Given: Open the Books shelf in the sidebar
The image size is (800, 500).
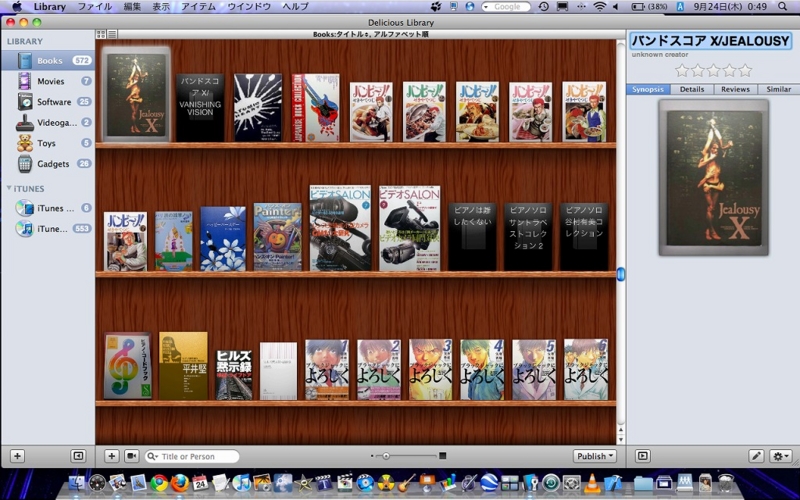Looking at the screenshot, I should coord(47,60).
